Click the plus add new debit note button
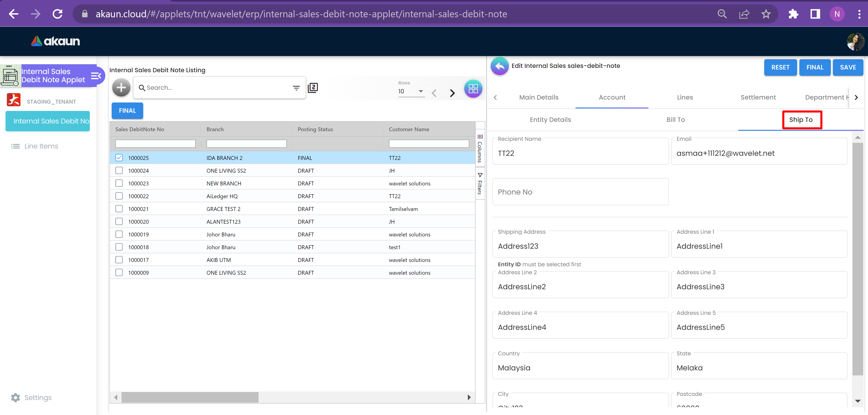The image size is (868, 415). tap(121, 88)
